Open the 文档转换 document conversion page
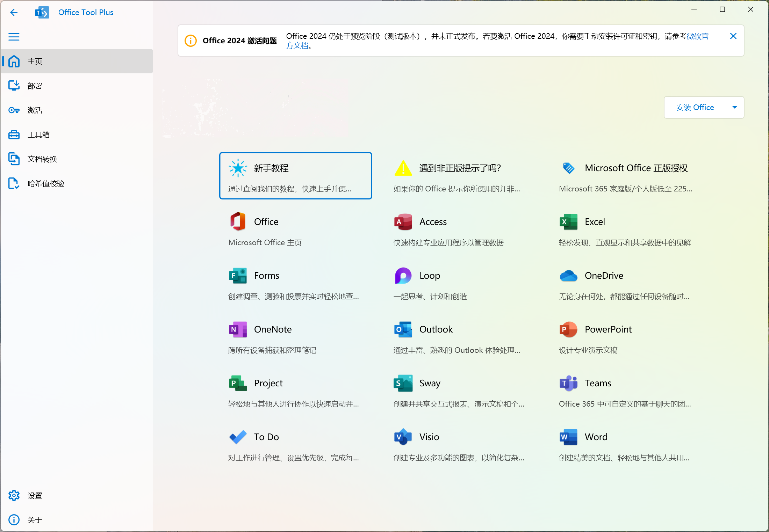The image size is (769, 532). tap(77, 159)
